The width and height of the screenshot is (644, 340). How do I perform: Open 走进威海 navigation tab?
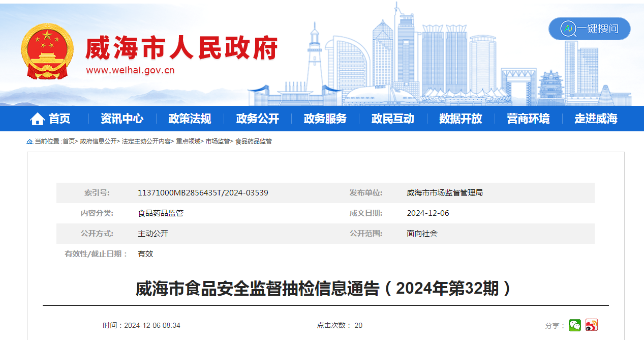click(596, 119)
